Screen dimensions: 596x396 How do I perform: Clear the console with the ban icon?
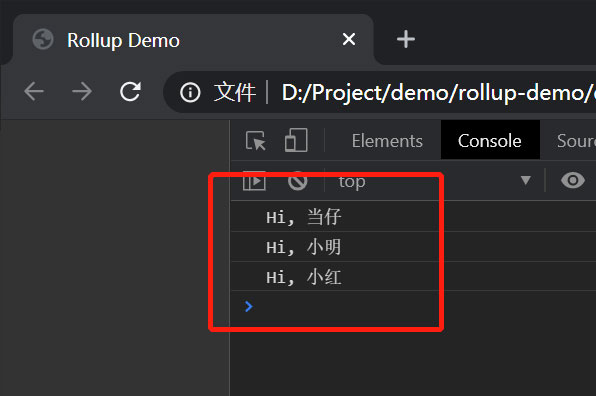298,181
